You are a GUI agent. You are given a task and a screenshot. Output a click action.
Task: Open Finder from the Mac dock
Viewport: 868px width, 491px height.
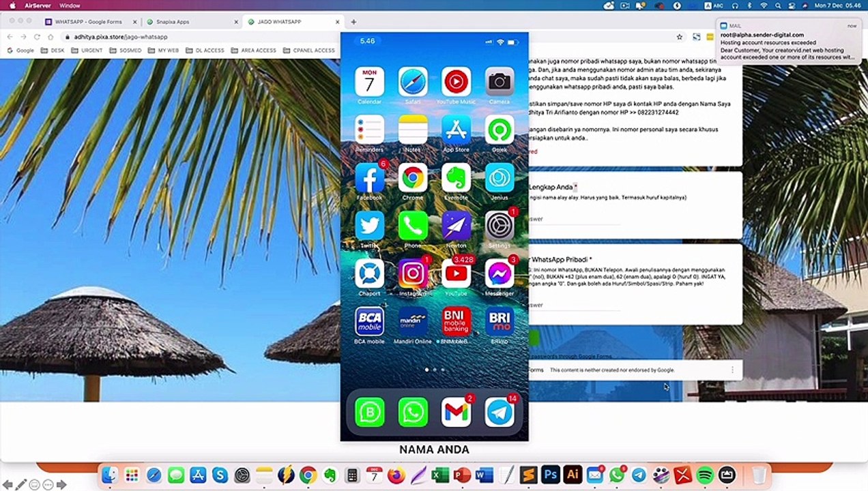pos(109,475)
